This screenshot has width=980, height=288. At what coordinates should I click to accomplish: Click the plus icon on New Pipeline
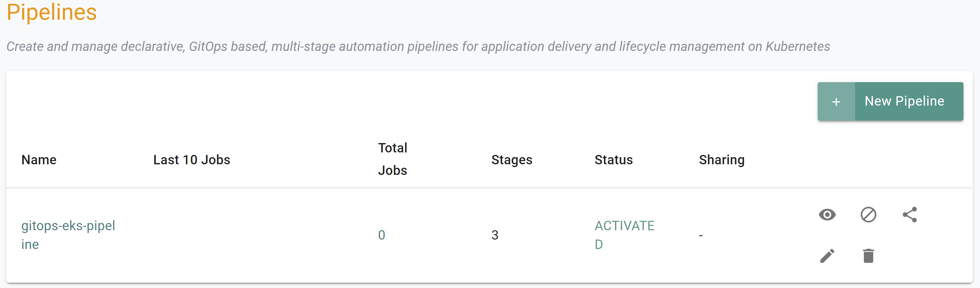836,102
